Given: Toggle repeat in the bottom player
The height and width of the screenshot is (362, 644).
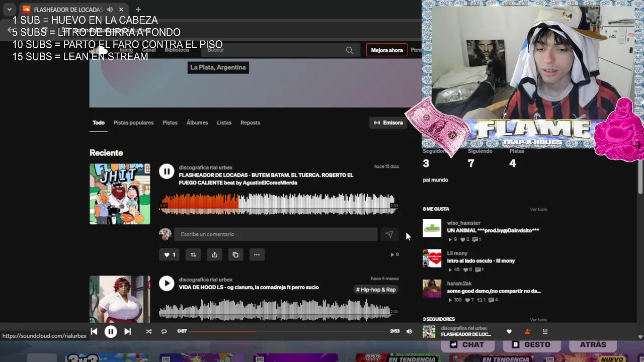Looking at the screenshot, I should tap(164, 331).
